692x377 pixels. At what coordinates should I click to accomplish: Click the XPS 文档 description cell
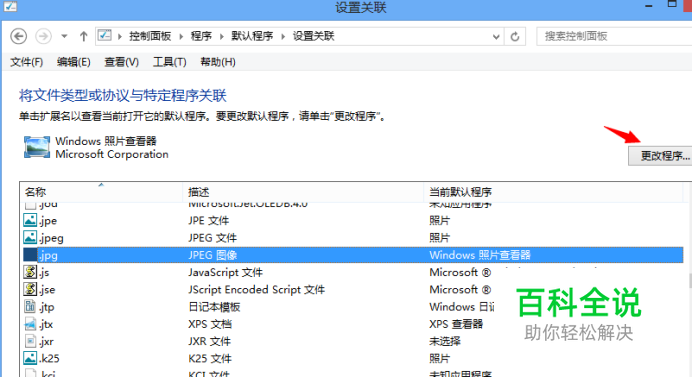tap(210, 324)
